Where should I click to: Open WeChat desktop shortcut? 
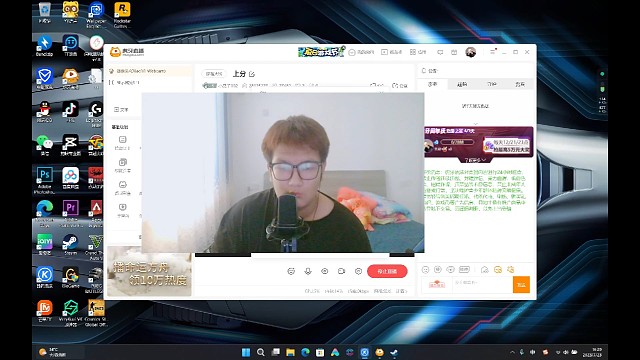click(x=44, y=145)
